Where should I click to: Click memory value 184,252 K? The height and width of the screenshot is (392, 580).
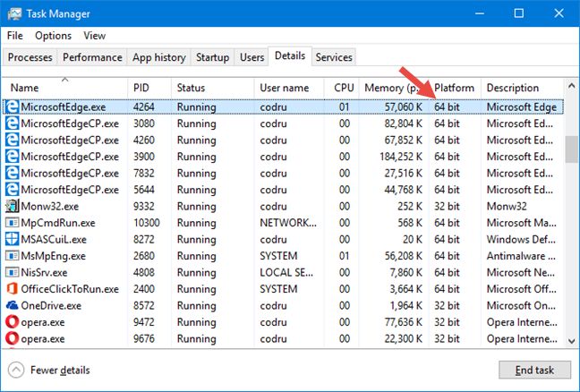pos(401,157)
